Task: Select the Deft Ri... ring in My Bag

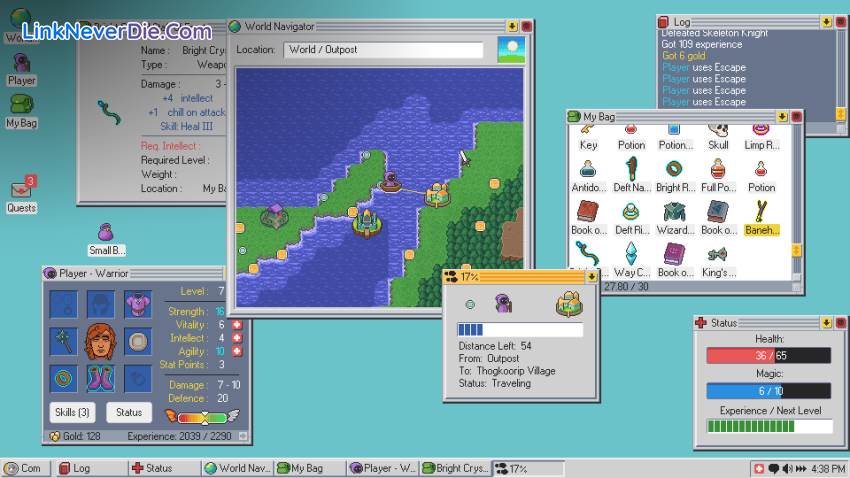Action: pyautogui.click(x=631, y=219)
